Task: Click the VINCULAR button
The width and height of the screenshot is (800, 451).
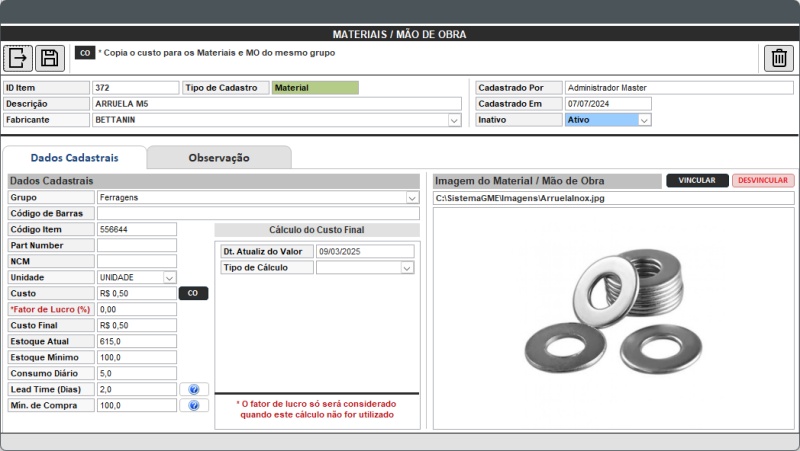Action: 697,181
